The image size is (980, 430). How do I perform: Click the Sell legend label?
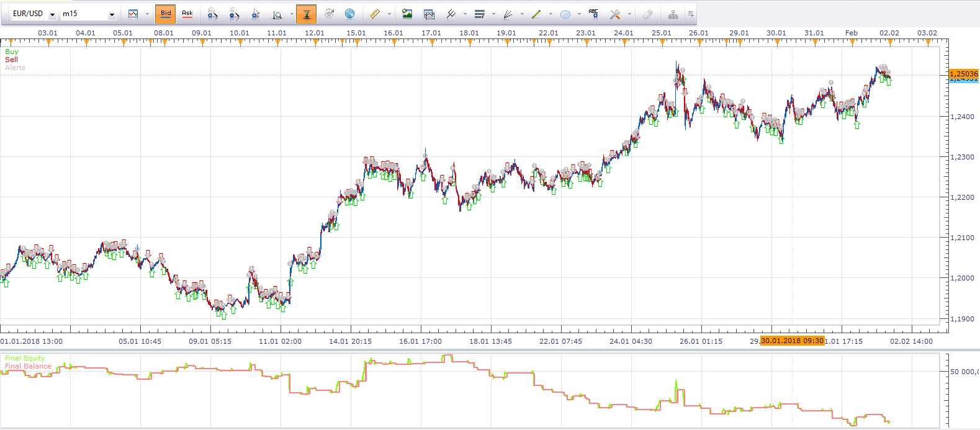[x=11, y=60]
